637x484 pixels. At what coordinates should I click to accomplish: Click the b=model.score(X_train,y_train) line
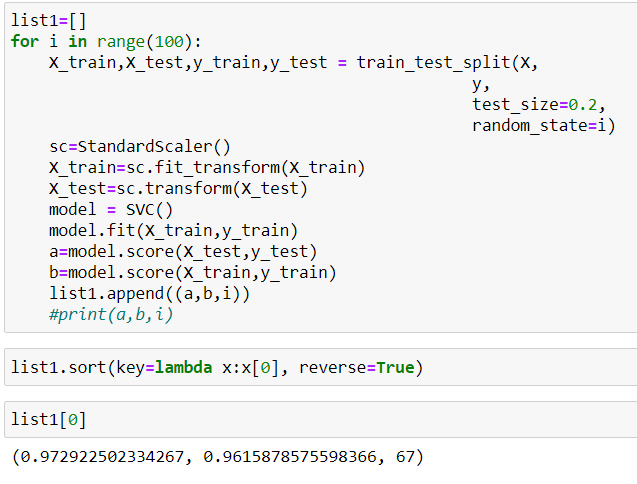tap(193, 272)
